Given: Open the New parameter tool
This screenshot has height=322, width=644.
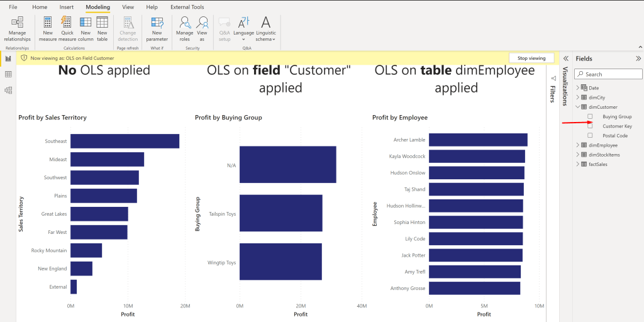Looking at the screenshot, I should (157, 29).
